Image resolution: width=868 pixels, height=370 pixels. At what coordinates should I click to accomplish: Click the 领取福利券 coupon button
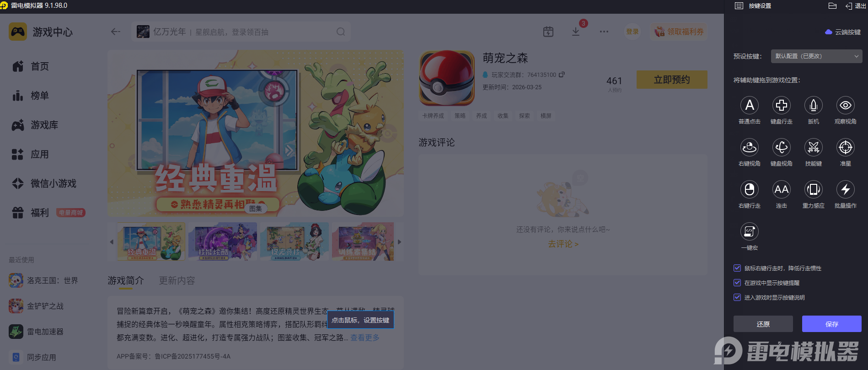(x=679, y=32)
